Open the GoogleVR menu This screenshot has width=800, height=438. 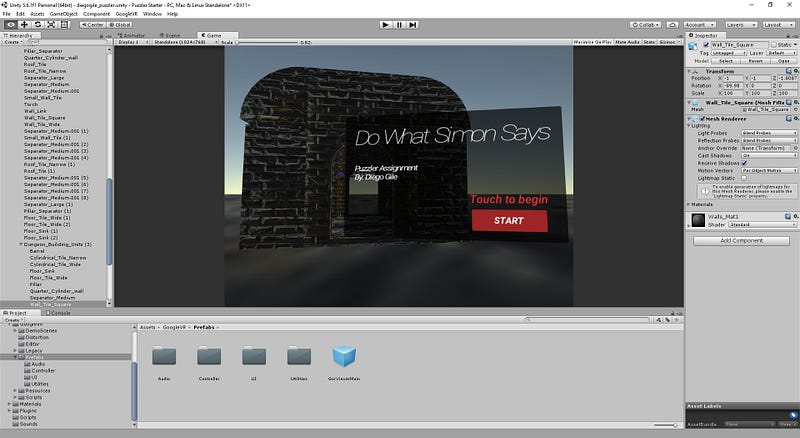127,14
